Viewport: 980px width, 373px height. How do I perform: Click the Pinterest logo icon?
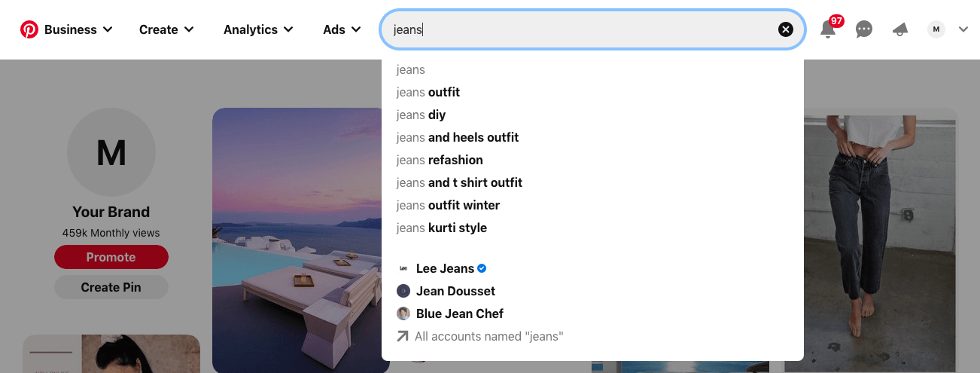29,29
